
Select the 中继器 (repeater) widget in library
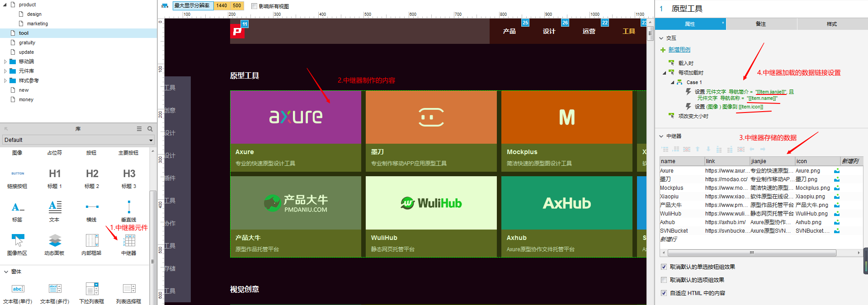pos(129,244)
